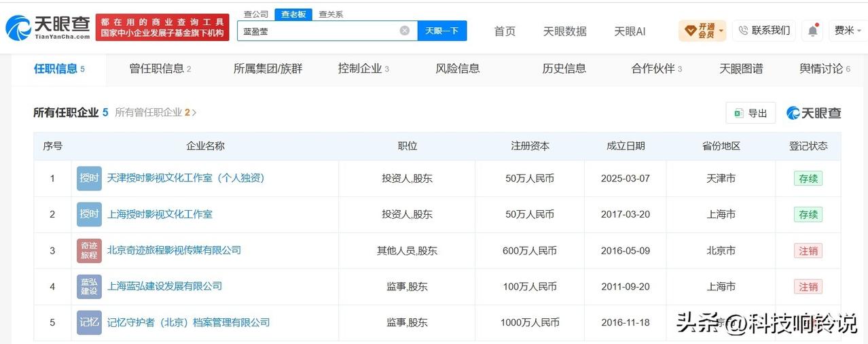Select 所有任职企业 5 heading filter
The height and width of the screenshot is (344, 868).
[71, 113]
